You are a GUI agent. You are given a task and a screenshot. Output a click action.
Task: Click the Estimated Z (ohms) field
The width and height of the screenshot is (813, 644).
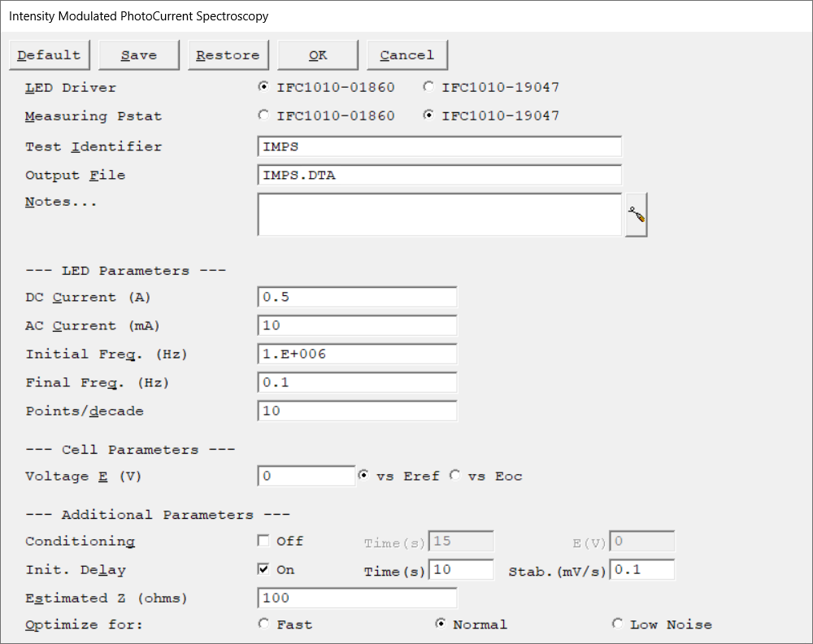[357, 598]
